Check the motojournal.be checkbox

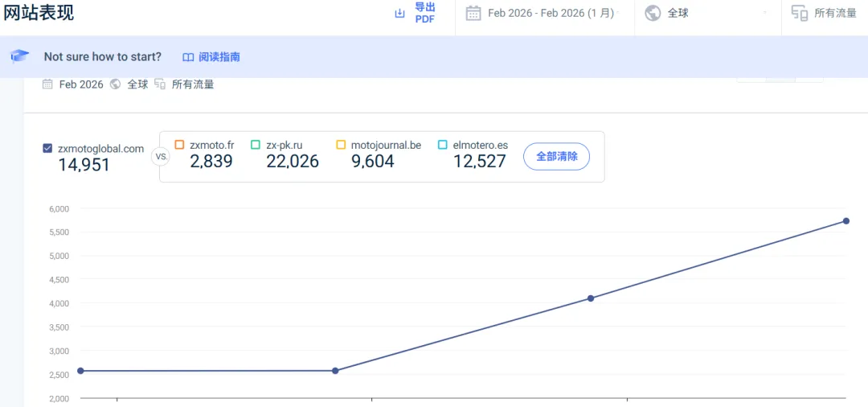[x=341, y=145]
